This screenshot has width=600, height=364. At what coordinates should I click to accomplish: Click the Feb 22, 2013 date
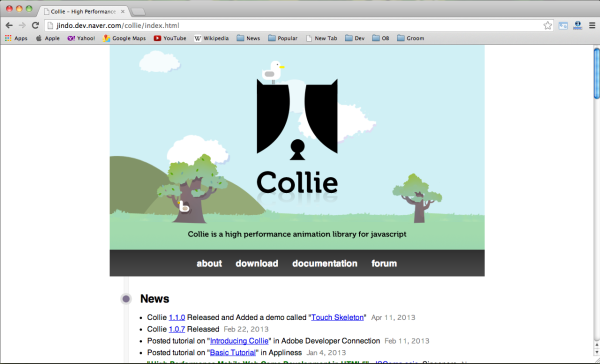pos(246,329)
